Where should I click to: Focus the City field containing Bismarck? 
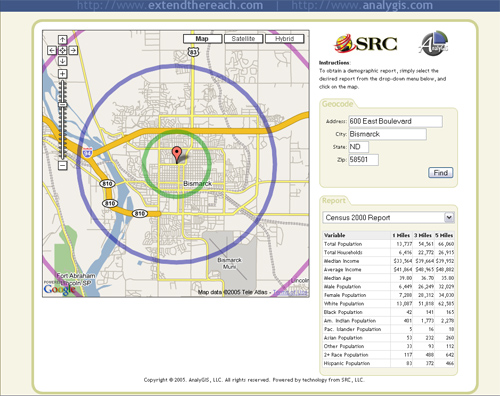coord(387,134)
